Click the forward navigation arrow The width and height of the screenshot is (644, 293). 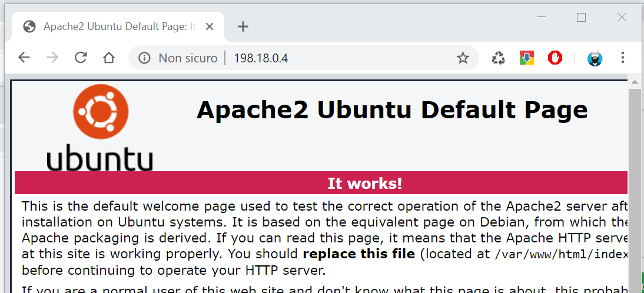[52, 58]
